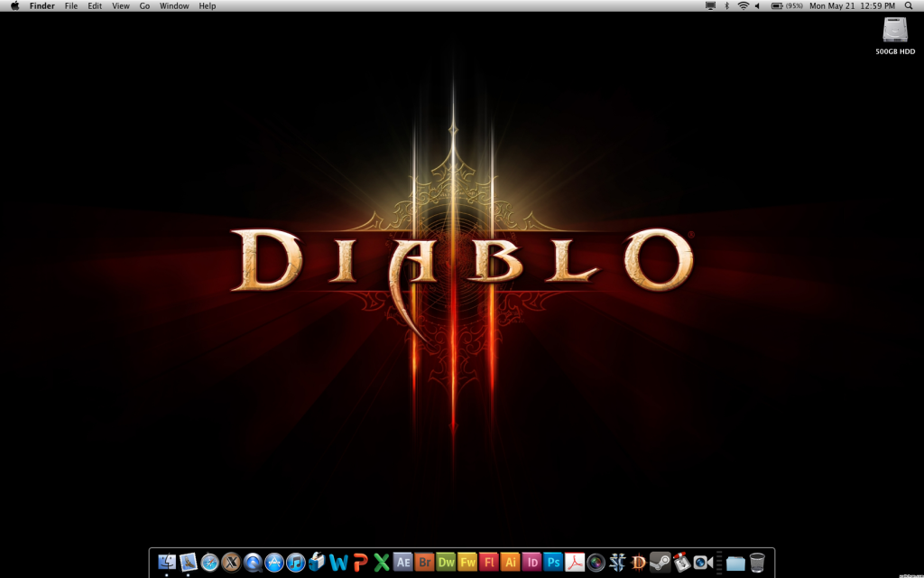Launch Diablo III from the Dock

(x=638, y=562)
